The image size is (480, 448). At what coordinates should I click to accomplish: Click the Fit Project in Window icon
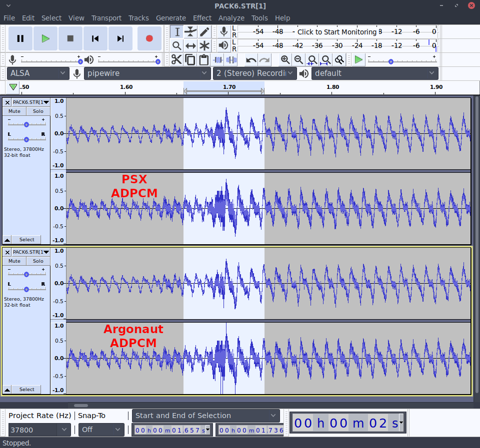click(325, 59)
